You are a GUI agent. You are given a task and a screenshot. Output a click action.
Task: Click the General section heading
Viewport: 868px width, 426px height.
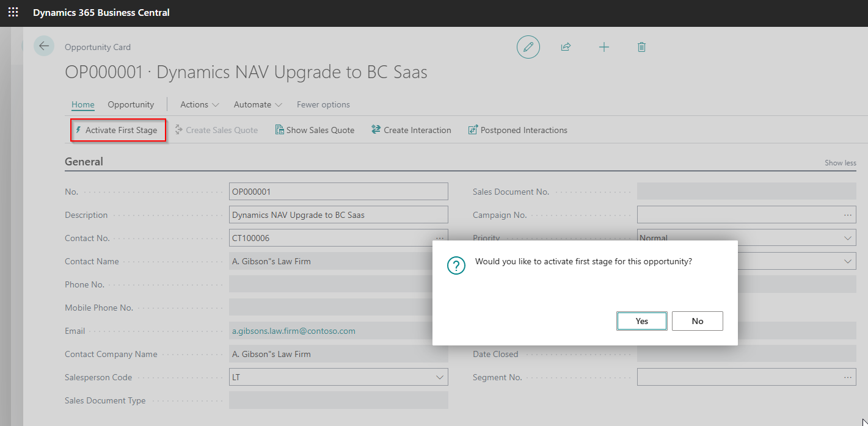click(x=84, y=162)
